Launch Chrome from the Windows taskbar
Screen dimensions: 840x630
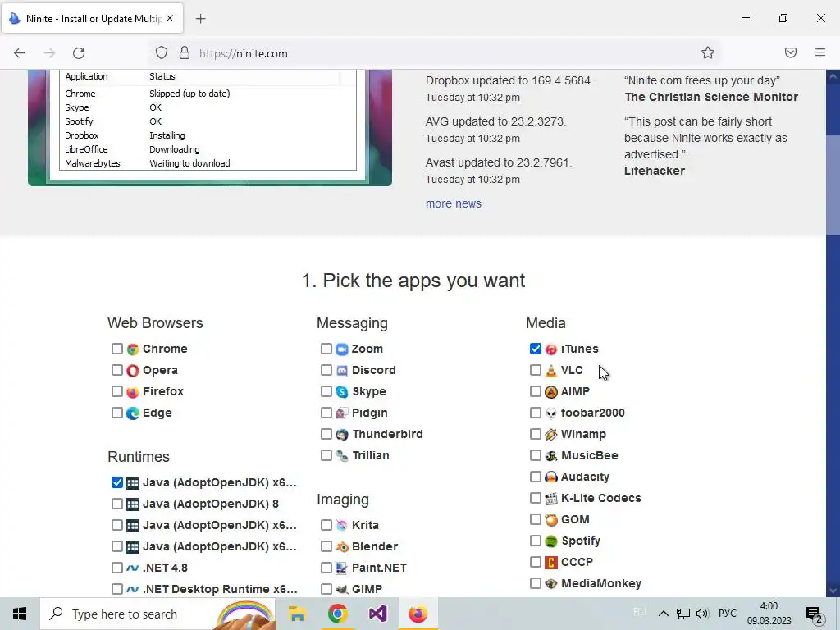pos(337,614)
